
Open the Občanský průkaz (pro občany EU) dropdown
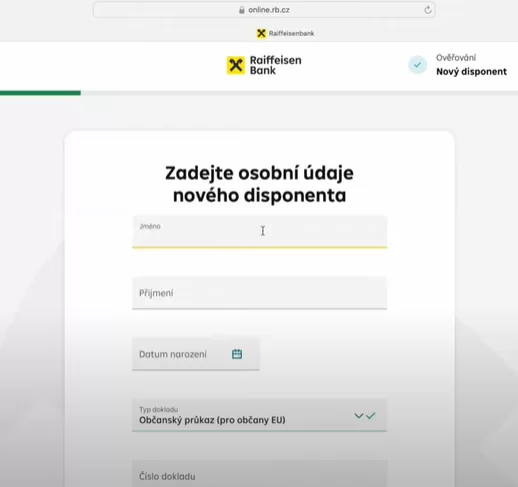(x=259, y=415)
